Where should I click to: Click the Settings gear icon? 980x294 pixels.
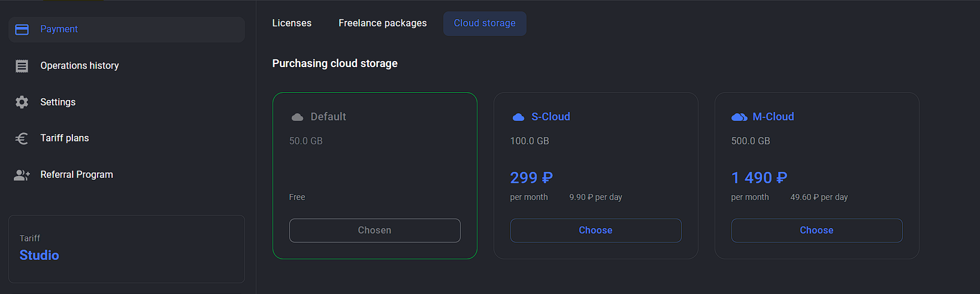pyautogui.click(x=22, y=102)
